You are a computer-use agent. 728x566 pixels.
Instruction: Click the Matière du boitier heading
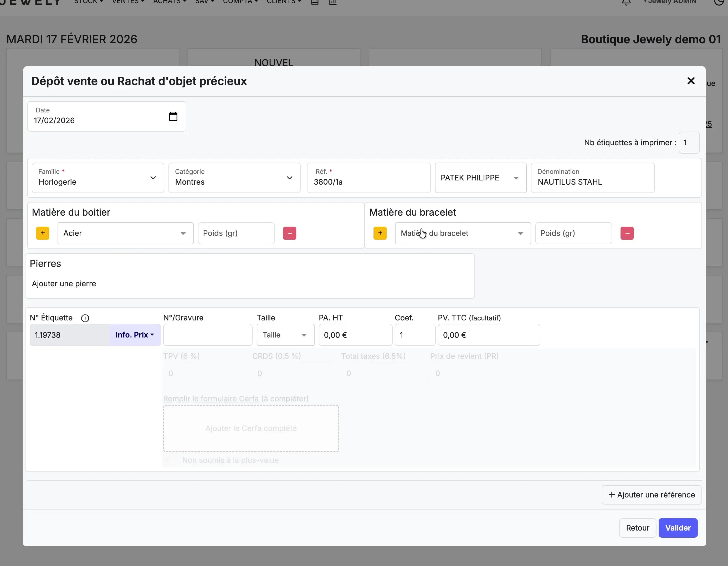click(x=71, y=212)
